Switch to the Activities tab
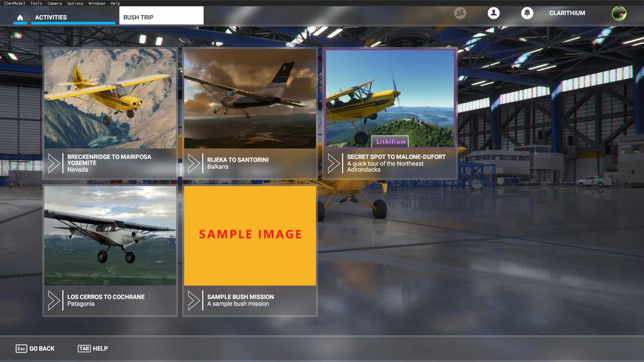Screen dimensions: 644x362 click(51, 17)
